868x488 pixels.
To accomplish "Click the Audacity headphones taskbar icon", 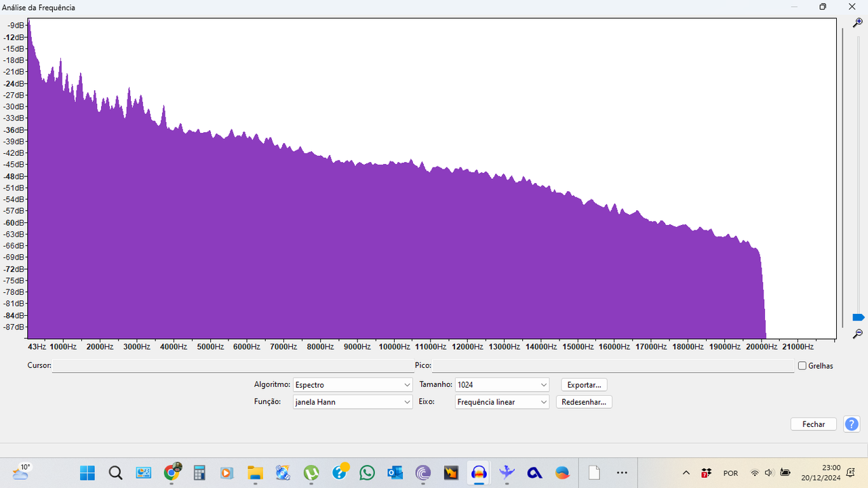I will click(479, 472).
